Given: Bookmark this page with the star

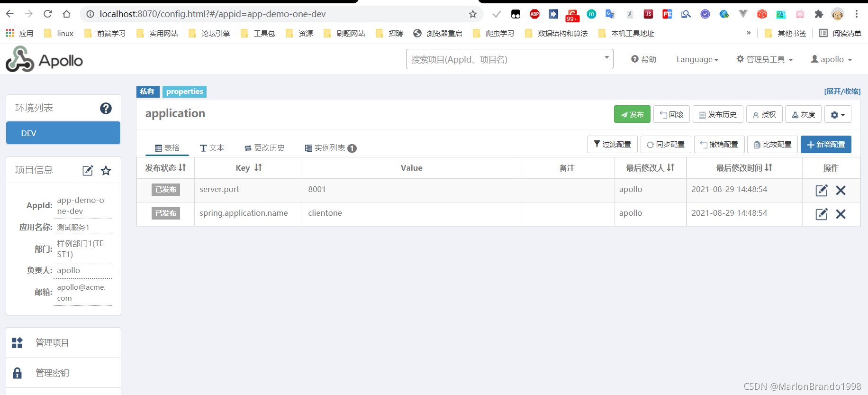Looking at the screenshot, I should (x=473, y=14).
